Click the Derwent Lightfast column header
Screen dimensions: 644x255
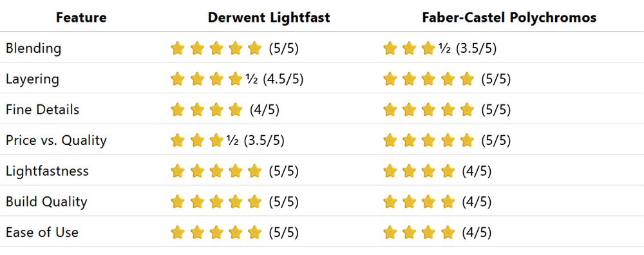coord(269,17)
